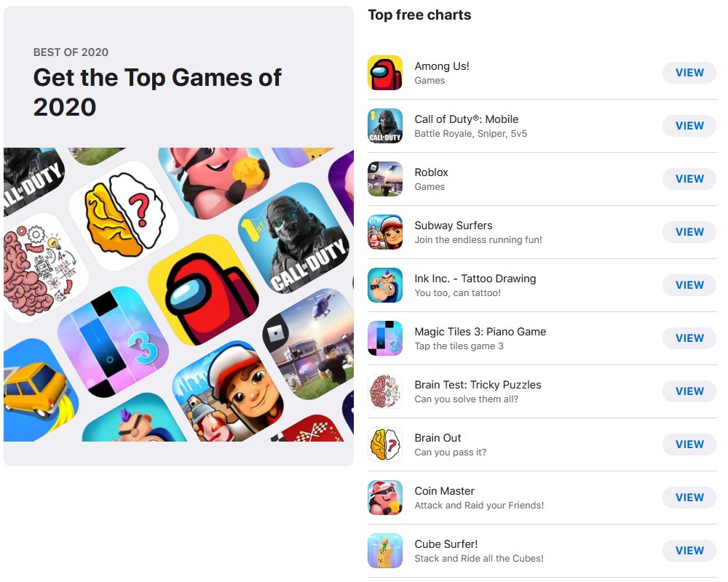Select the Ink Inc. Tattoo Drawing icon
This screenshot has height=582, width=728.
385,285
